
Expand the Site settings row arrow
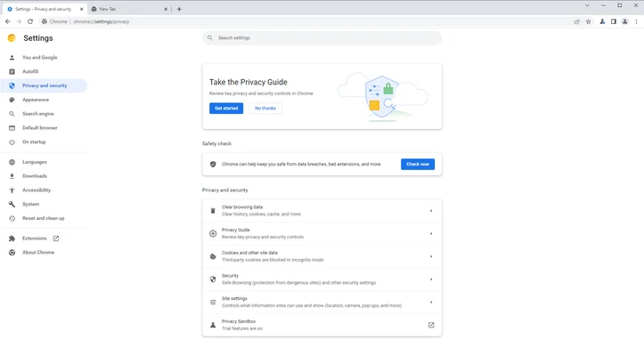431,303
